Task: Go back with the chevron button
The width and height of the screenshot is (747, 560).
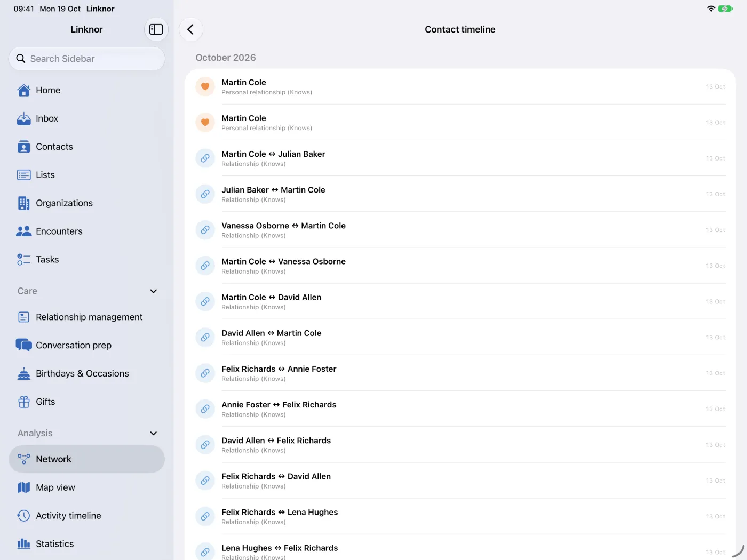Action: pyautogui.click(x=190, y=29)
